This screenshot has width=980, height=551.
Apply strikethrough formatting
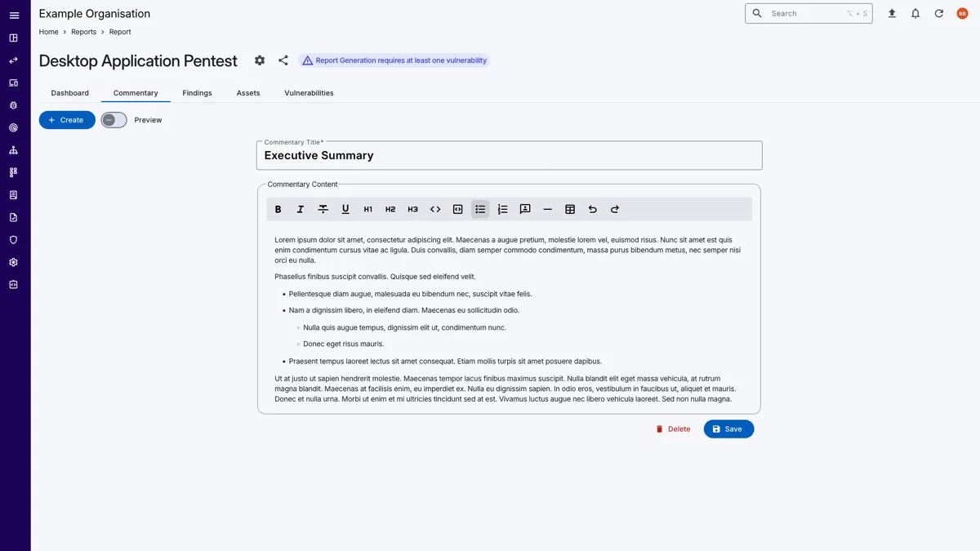coord(323,210)
